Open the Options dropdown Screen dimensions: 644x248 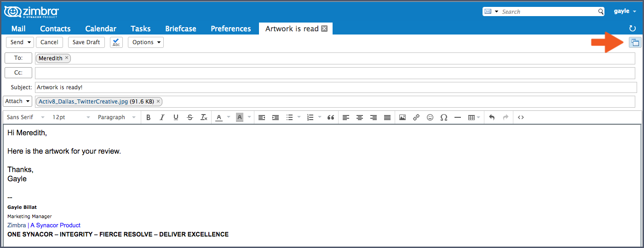(146, 42)
